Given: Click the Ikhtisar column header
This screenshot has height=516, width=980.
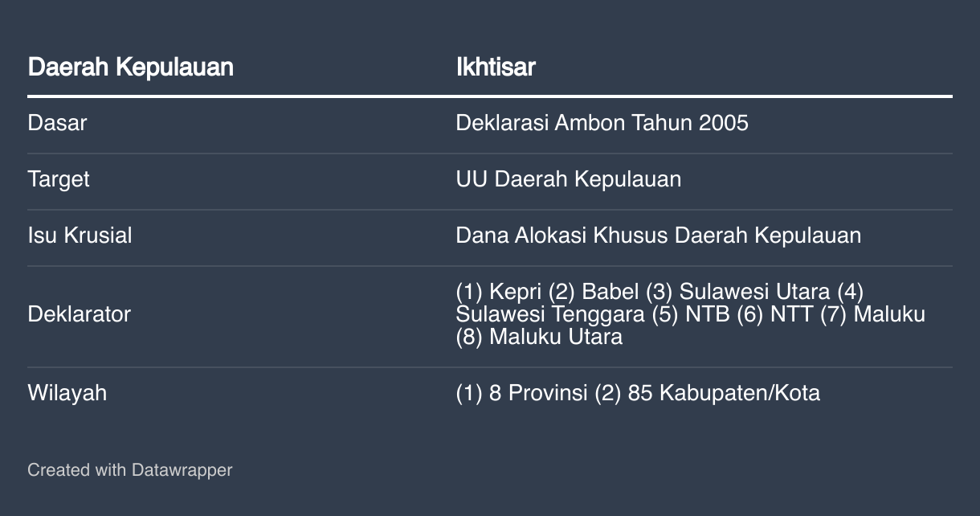Looking at the screenshot, I should 496,67.
